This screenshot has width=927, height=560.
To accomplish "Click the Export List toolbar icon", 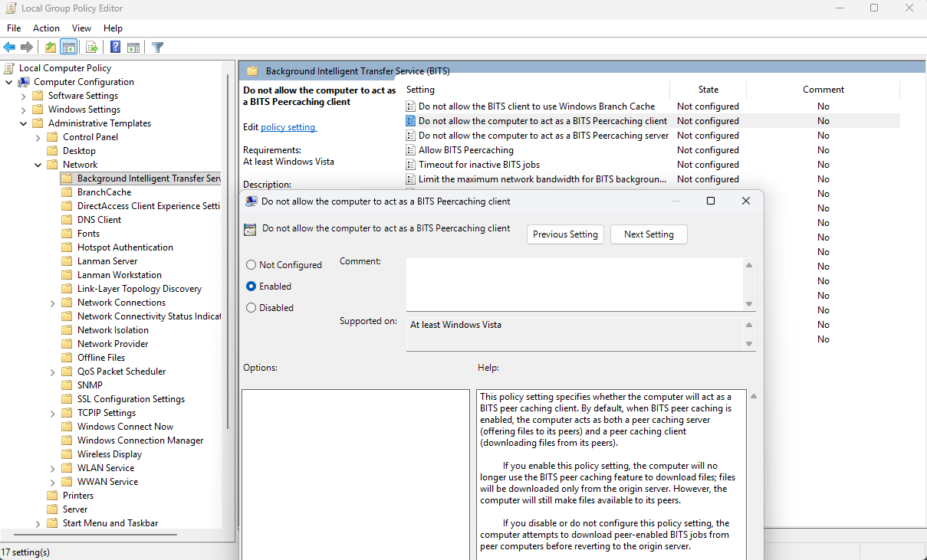I will (92, 47).
